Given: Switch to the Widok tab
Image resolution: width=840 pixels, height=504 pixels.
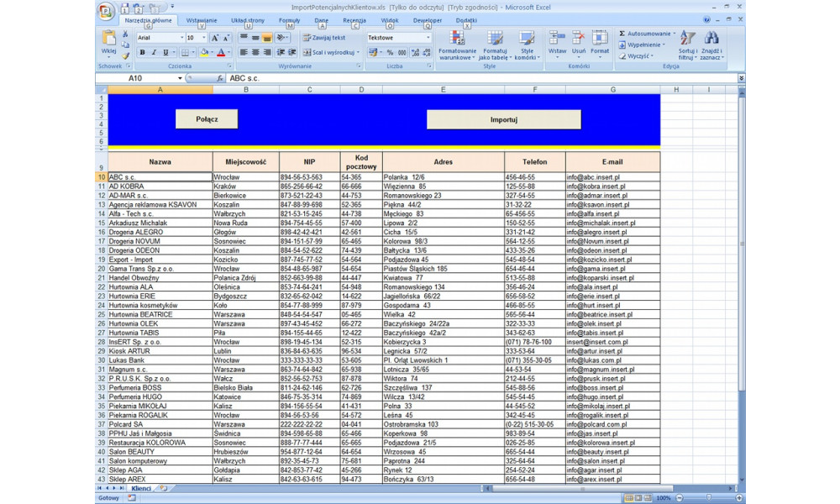Looking at the screenshot, I should point(390,20).
